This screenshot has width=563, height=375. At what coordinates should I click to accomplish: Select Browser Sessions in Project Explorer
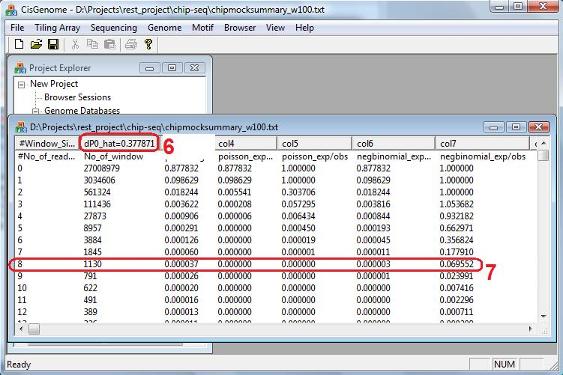(x=78, y=97)
